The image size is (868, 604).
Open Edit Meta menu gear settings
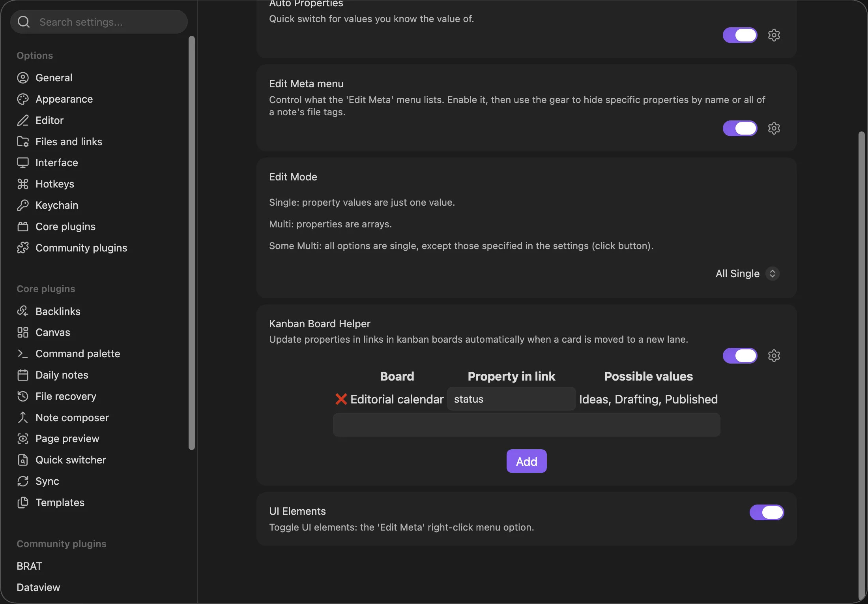coord(774,128)
